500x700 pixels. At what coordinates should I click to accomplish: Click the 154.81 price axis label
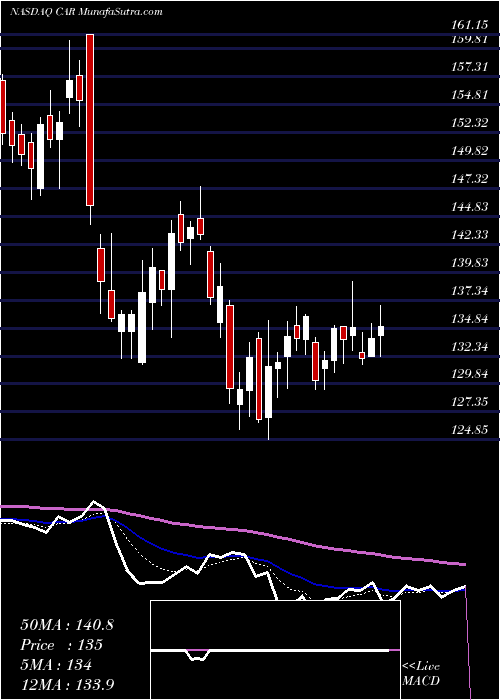click(x=468, y=95)
